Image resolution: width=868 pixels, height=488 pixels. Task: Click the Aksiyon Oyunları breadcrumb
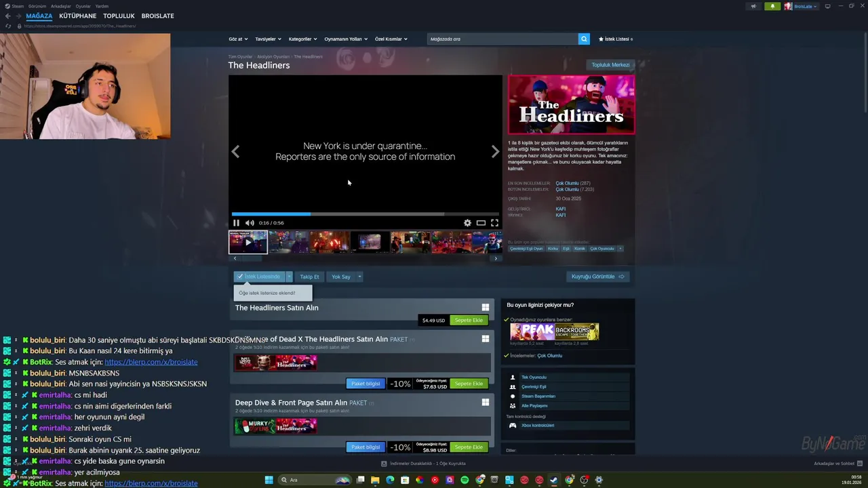click(273, 57)
